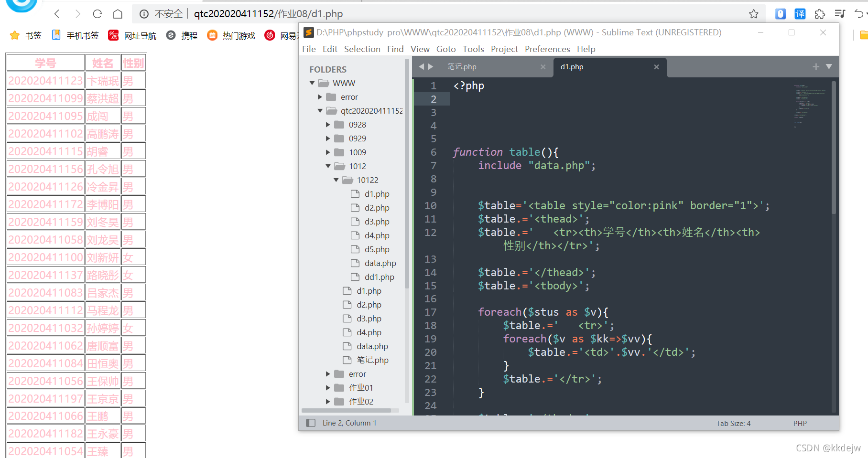Image resolution: width=868 pixels, height=458 pixels.
Task: Expand the 0928 folder
Action: [x=328, y=125]
